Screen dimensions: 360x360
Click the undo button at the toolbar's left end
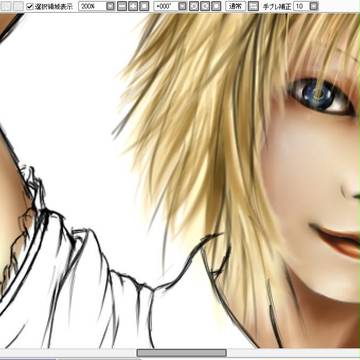click(x=7, y=6)
